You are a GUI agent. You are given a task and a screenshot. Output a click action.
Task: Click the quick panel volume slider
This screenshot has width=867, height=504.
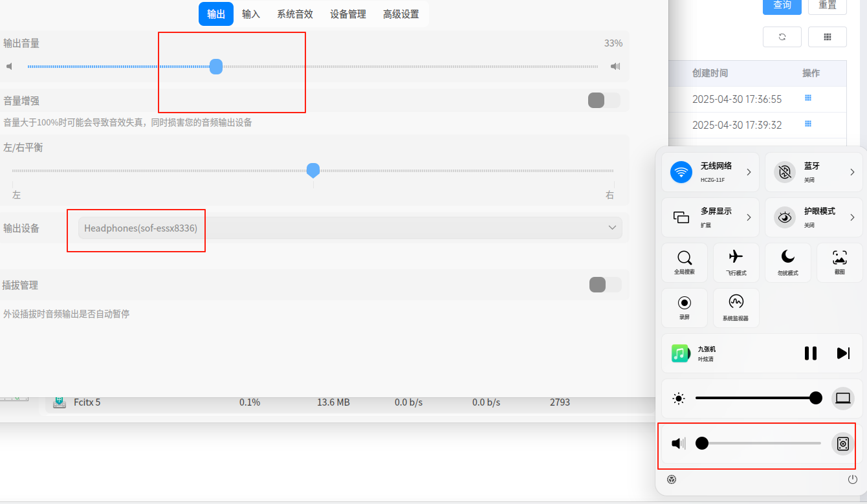coord(758,443)
